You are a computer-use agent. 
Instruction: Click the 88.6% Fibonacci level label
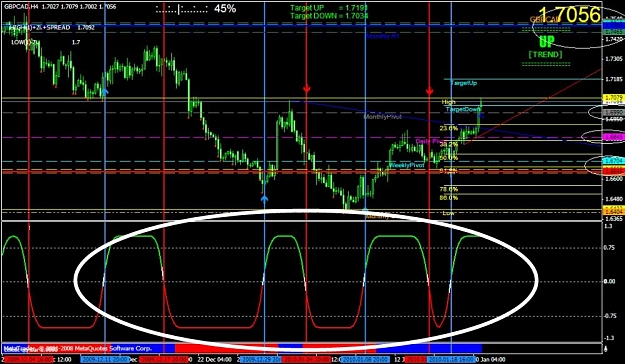pos(448,198)
